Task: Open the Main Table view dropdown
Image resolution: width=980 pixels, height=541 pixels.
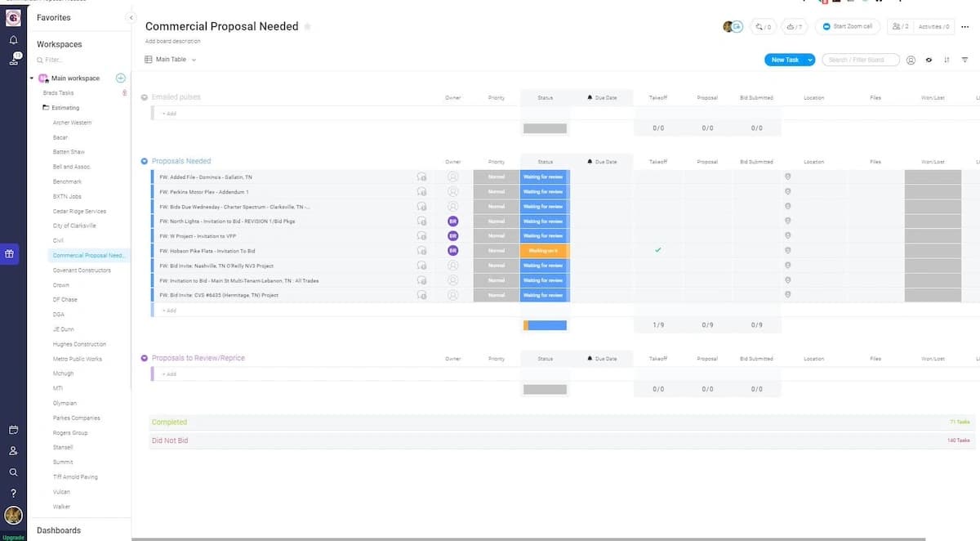Action: tap(171, 60)
